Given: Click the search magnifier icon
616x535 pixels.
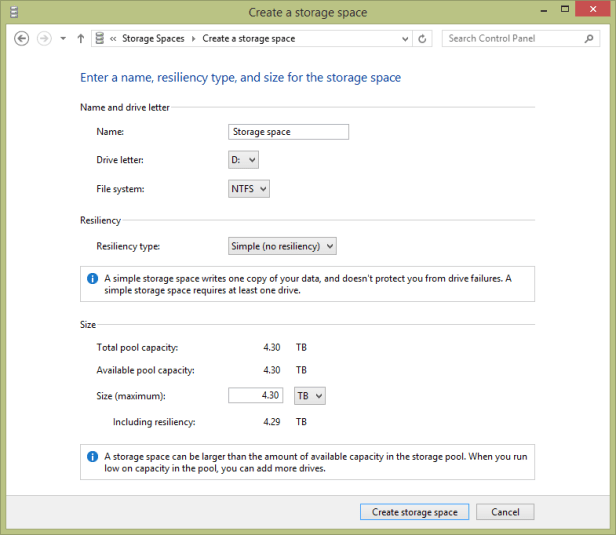Looking at the screenshot, I should coord(589,38).
